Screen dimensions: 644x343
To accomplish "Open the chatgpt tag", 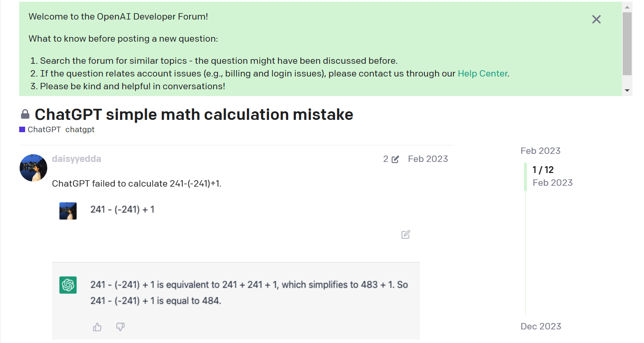I will pos(80,130).
